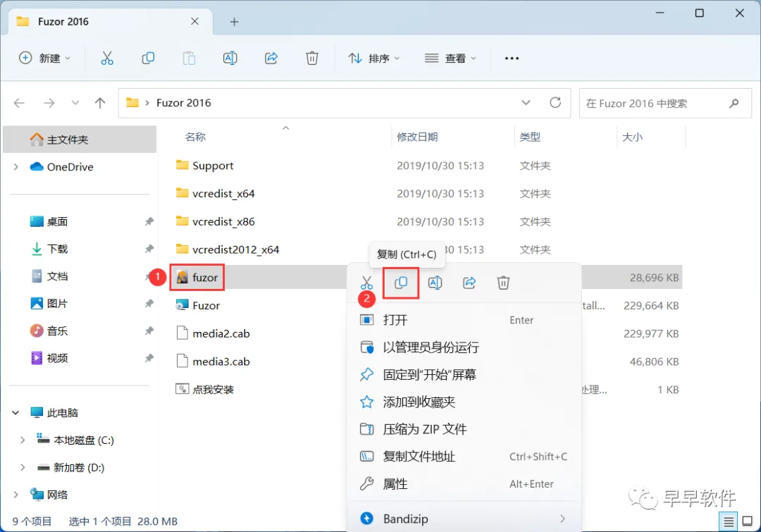Switch to large icons view in status bar
This screenshot has height=532, width=761.
coord(748,521)
